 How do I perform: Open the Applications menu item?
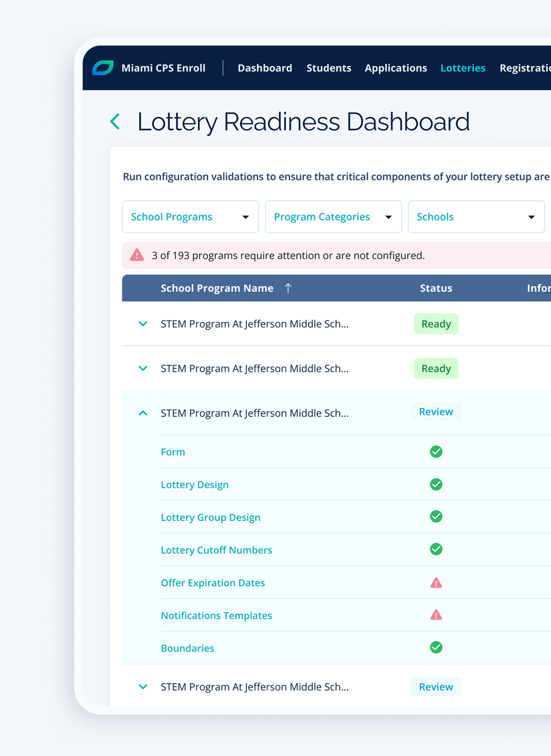(x=396, y=68)
